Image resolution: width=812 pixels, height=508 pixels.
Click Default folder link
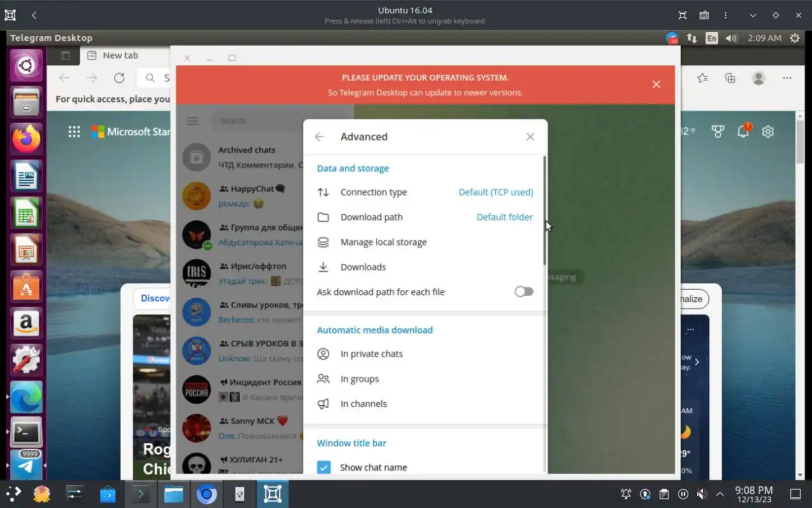coord(504,217)
